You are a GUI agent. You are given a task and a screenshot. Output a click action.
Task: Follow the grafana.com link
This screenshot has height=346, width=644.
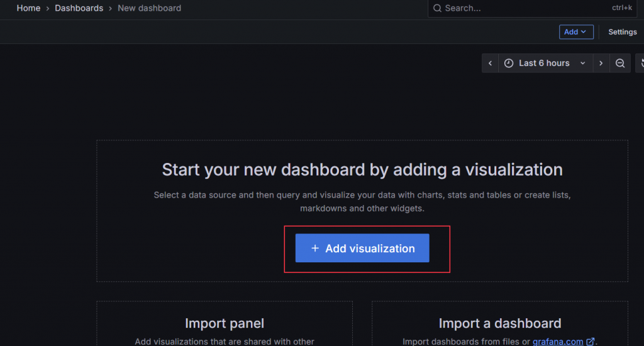pyautogui.click(x=558, y=342)
